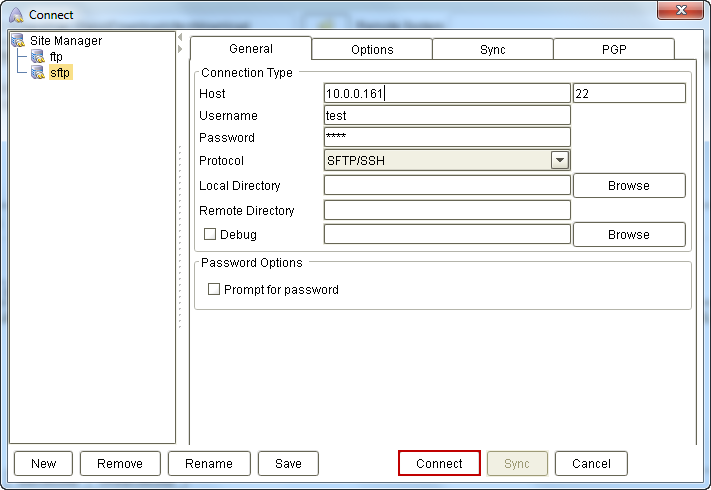The height and width of the screenshot is (490, 711).
Task: Click the Connect window title icon
Action: coord(16,15)
